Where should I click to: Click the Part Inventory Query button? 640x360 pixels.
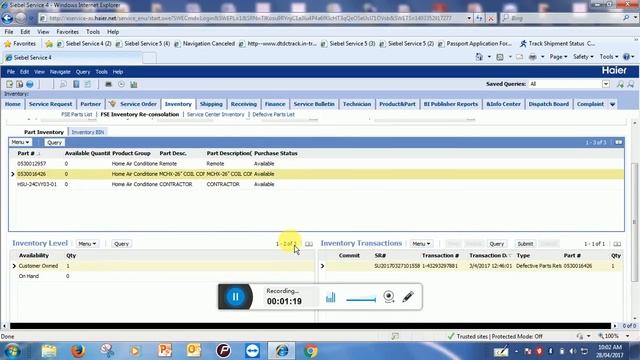(x=54, y=142)
